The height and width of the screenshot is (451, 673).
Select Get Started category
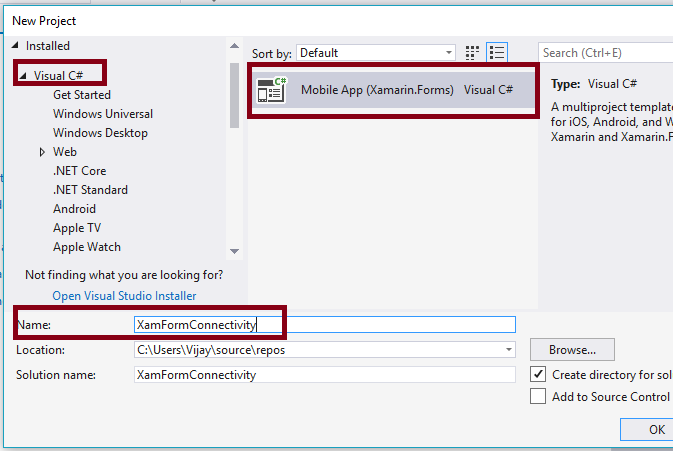point(82,95)
